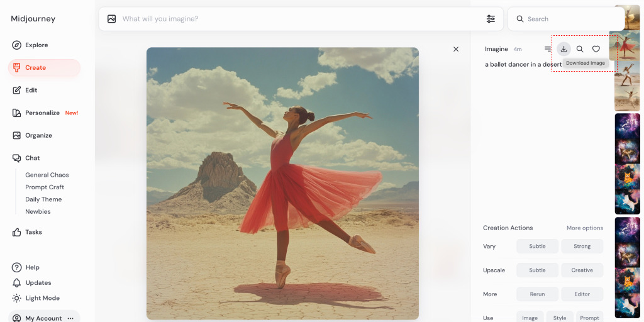Like the image with heart icon
Screen dimensions: 644x322
(596, 49)
